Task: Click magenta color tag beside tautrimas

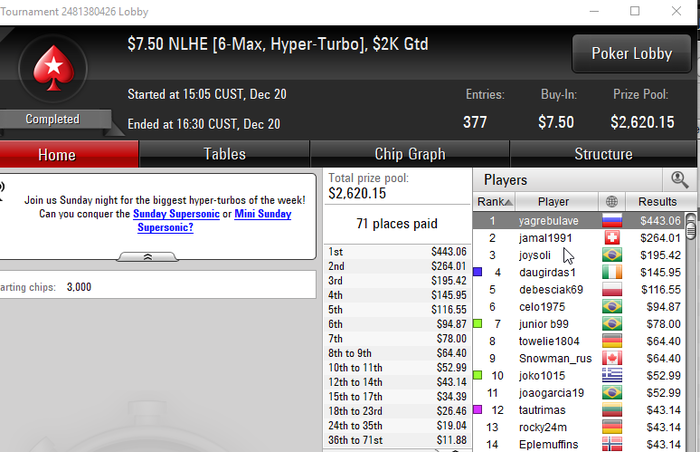Action: tap(478, 410)
